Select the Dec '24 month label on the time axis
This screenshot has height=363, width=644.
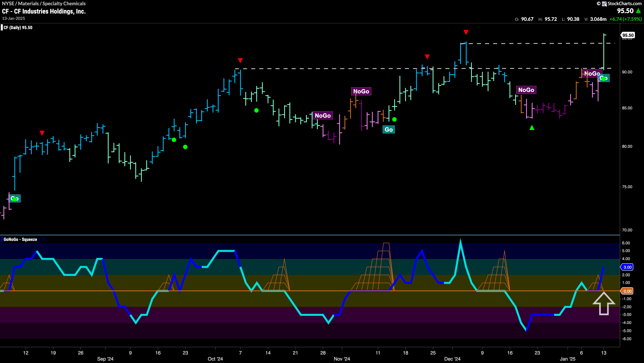pos(452,359)
